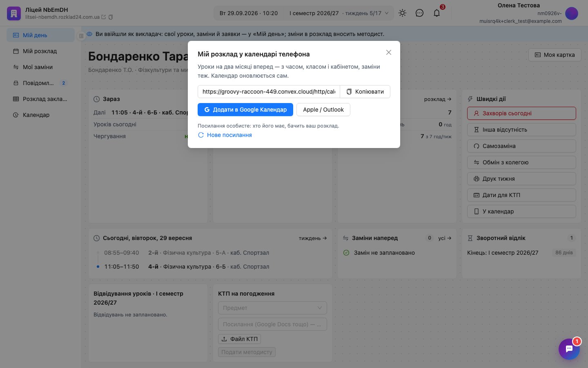Viewport: 588px width, 368px height.
Task: Open user avatar of Олена Тестова
Action: [572, 13]
